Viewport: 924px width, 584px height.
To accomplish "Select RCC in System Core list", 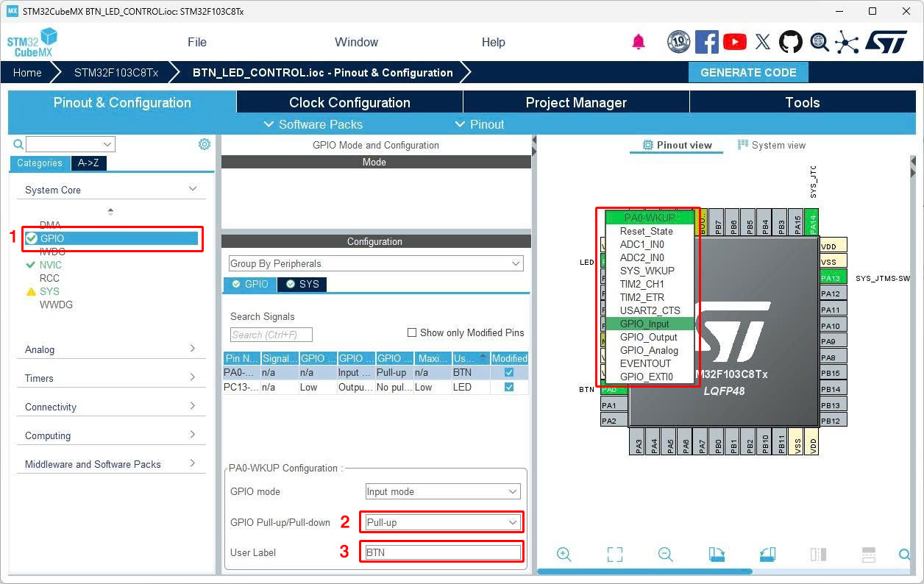I will click(x=49, y=278).
